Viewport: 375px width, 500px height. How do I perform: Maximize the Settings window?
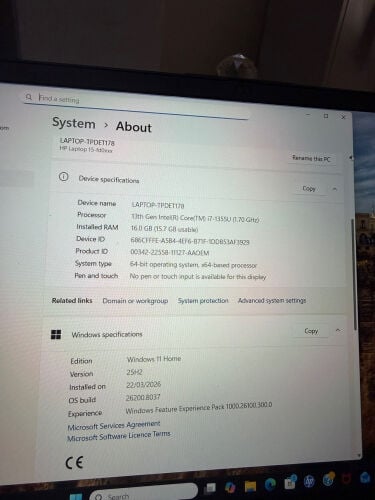(326, 116)
